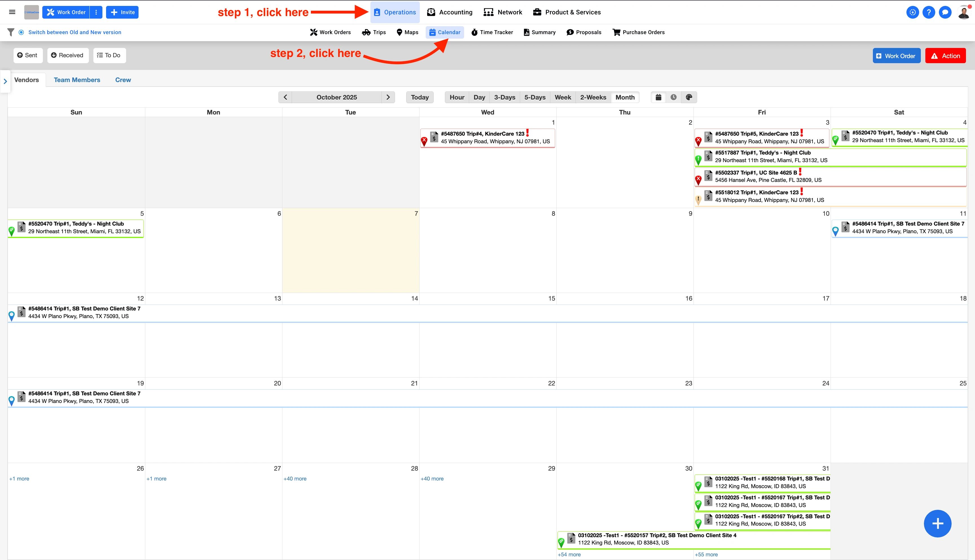975x560 pixels.
Task: Expand +40 more events on the 28th
Action: coord(295,479)
